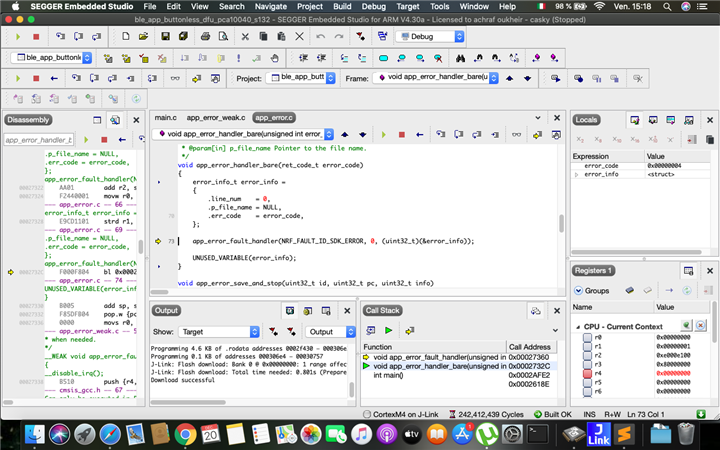This screenshot has height=450, width=720.
Task: Redo the last edit
Action: pyautogui.click(x=339, y=36)
